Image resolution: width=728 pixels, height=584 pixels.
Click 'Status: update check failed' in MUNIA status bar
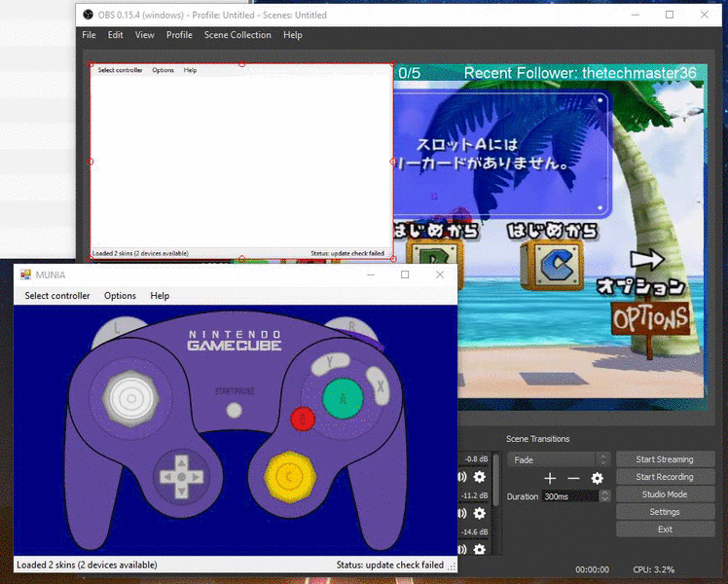390,565
